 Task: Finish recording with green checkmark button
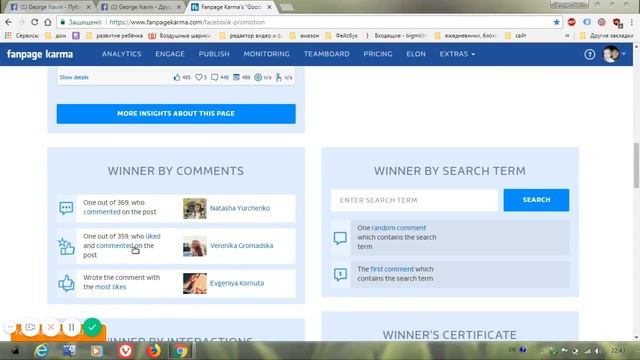(92, 327)
